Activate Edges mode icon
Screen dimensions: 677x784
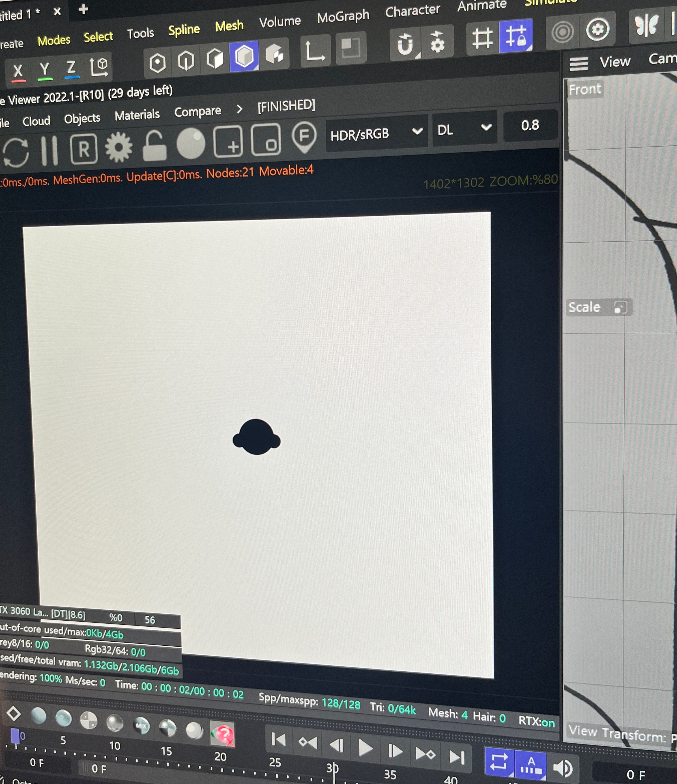click(186, 61)
